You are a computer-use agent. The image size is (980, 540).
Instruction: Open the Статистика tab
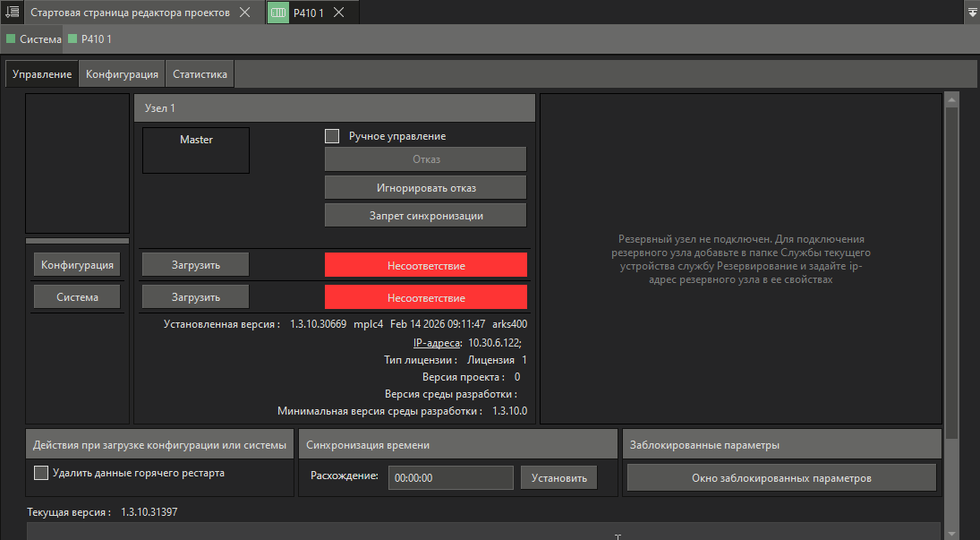(200, 73)
